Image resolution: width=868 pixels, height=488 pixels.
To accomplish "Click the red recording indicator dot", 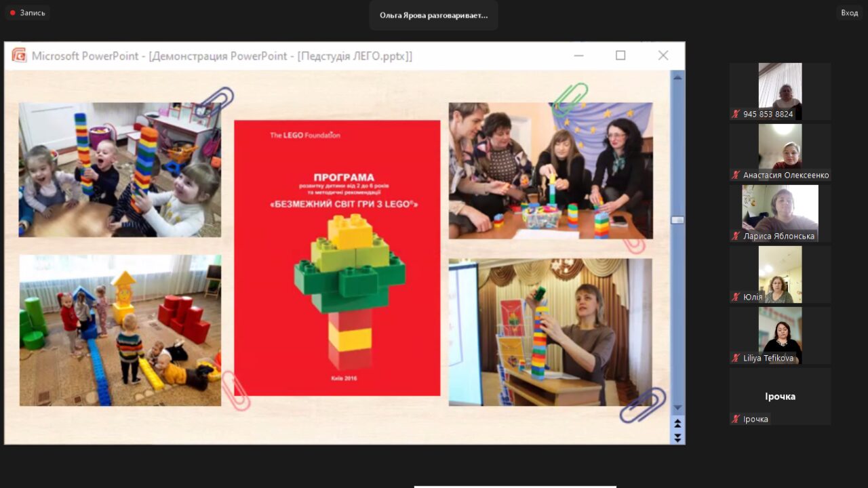I will coord(12,13).
